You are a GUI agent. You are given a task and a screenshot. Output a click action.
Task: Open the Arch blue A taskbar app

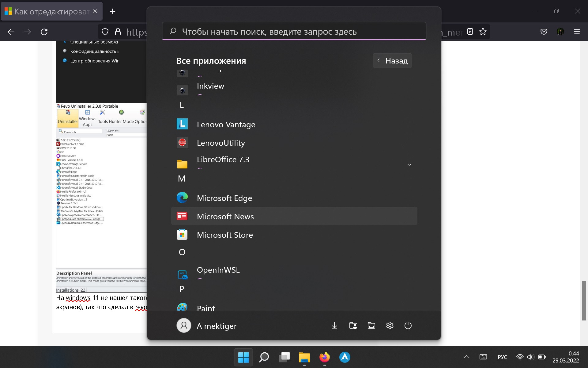(345, 357)
